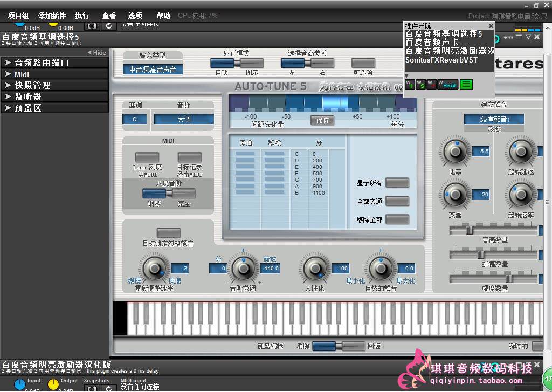This screenshot has height=392, width=552.
Task: Click the 保持 hold button
Action: tap(322, 120)
